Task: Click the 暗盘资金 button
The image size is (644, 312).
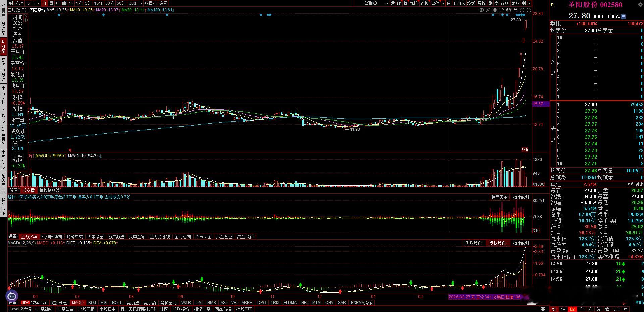Action: tap(499, 197)
